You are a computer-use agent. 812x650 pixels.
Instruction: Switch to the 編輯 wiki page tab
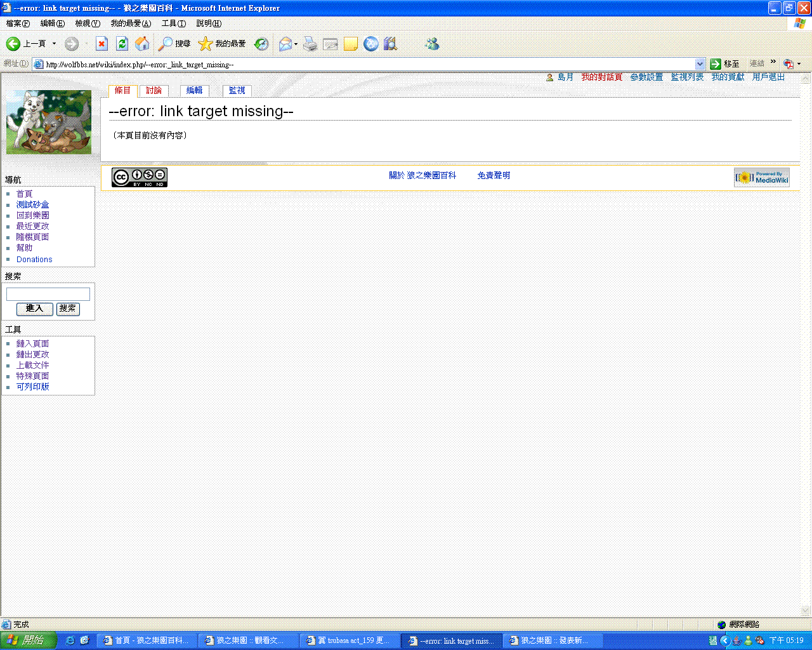(194, 91)
